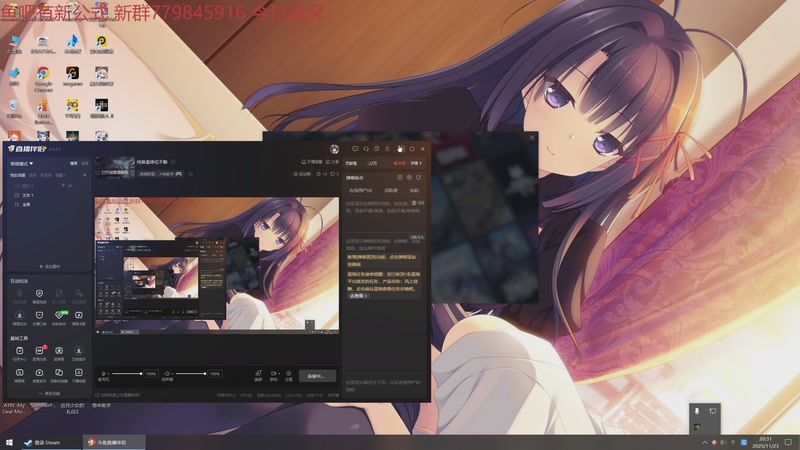Screen dimensions: 800x450
Task: Open the microphone device dropdown arrow
Action: (109, 374)
